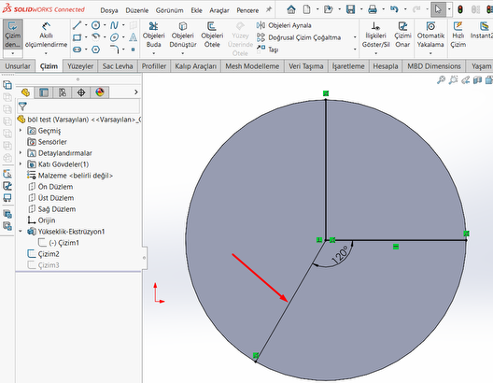Click Doğrusal Çizim Çoğaltma pattern command
This screenshot has height=384, width=494.
coord(299,37)
